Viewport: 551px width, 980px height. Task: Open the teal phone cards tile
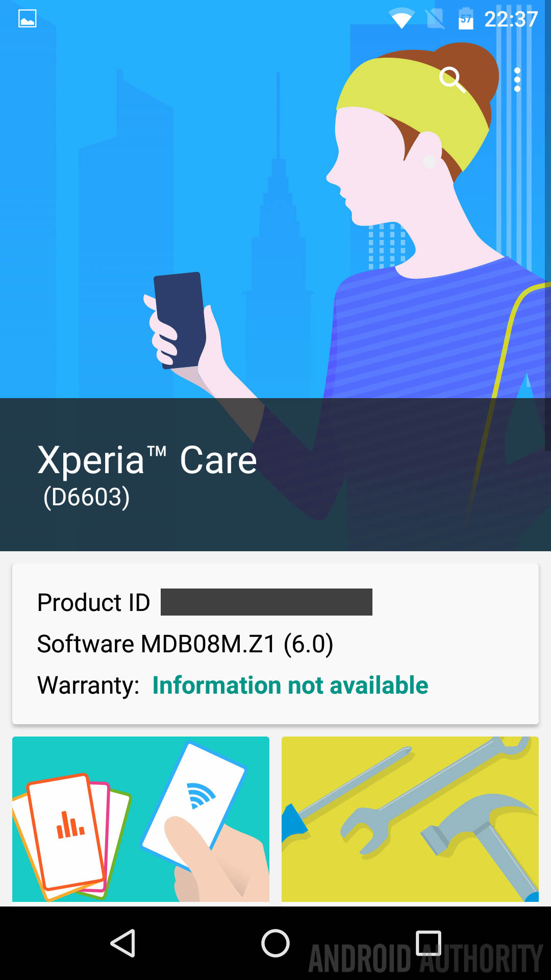pos(141,819)
